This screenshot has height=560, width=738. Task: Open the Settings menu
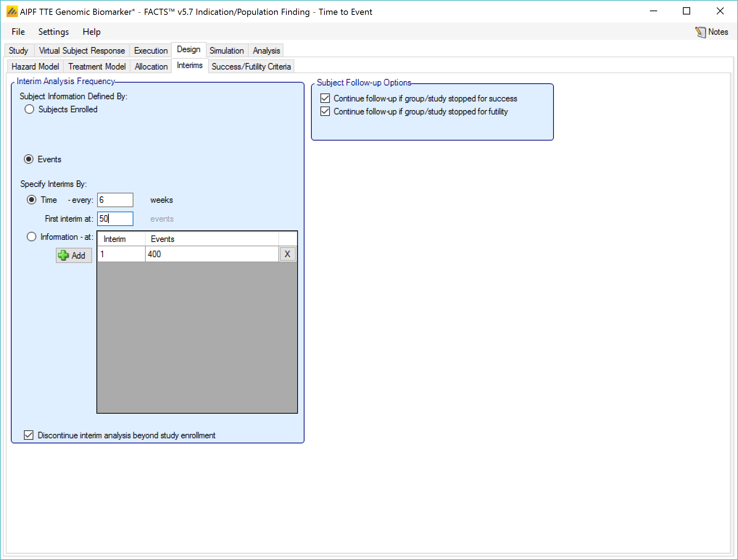pos(53,32)
